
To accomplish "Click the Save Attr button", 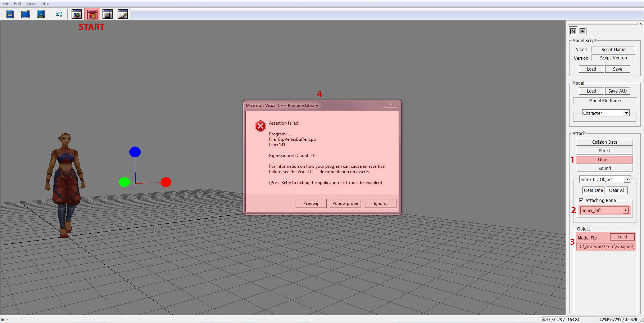I will [617, 91].
